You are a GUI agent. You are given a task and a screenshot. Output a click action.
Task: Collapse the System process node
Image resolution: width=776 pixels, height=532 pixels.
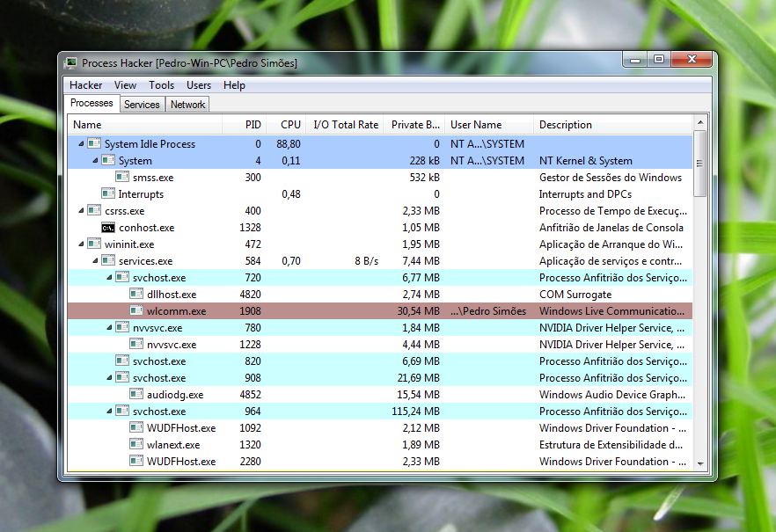tap(95, 161)
